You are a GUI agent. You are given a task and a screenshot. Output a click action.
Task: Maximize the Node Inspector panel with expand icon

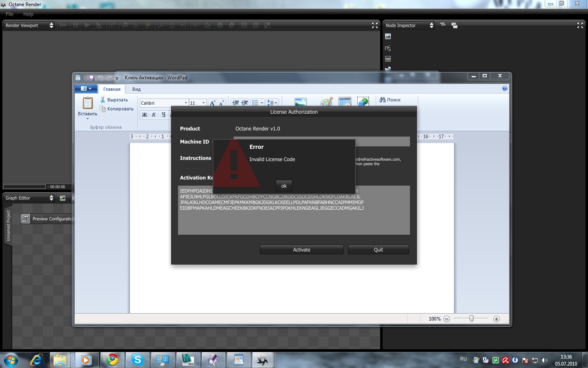point(580,25)
